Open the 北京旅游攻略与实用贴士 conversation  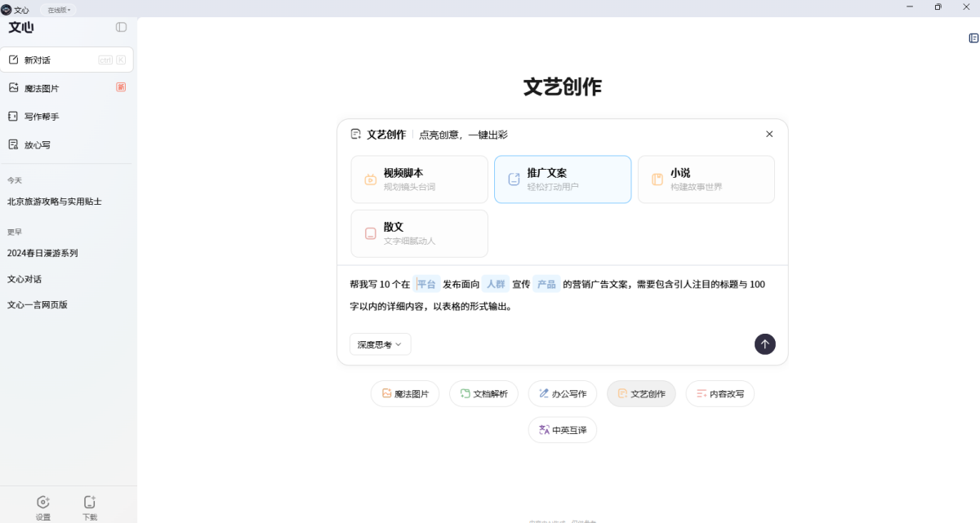(55, 202)
